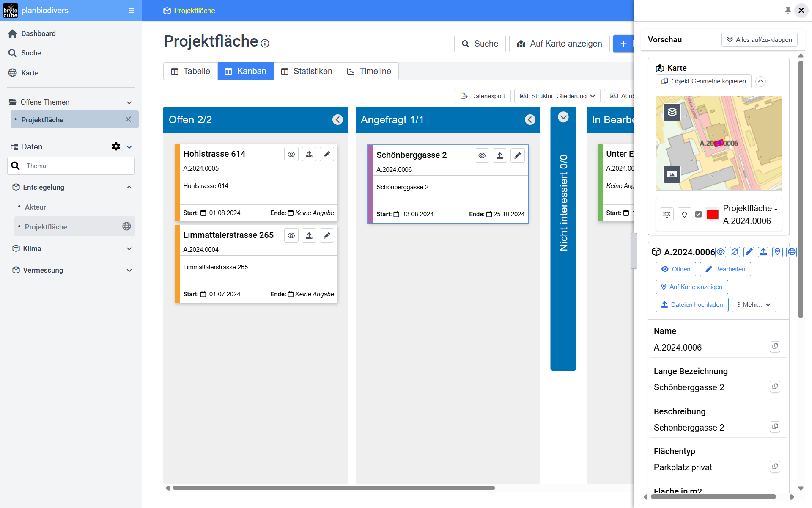Uncheck Projektfläche A.2024.0006 layer checkbox
This screenshot has height=508, width=812.
click(x=698, y=215)
